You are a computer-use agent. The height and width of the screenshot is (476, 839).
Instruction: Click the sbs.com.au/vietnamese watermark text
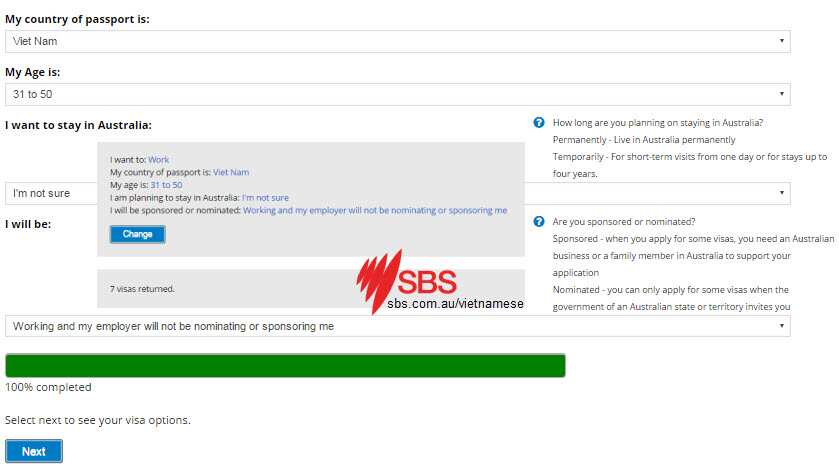click(x=456, y=303)
